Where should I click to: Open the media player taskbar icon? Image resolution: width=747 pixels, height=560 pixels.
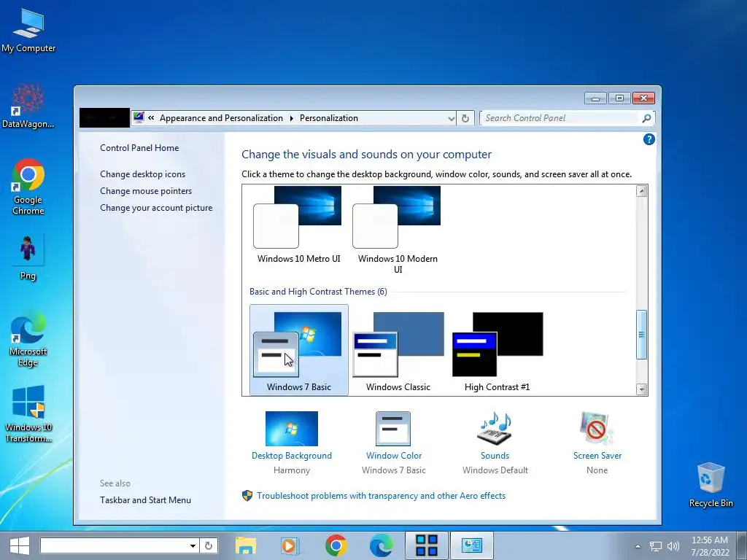tap(289, 545)
